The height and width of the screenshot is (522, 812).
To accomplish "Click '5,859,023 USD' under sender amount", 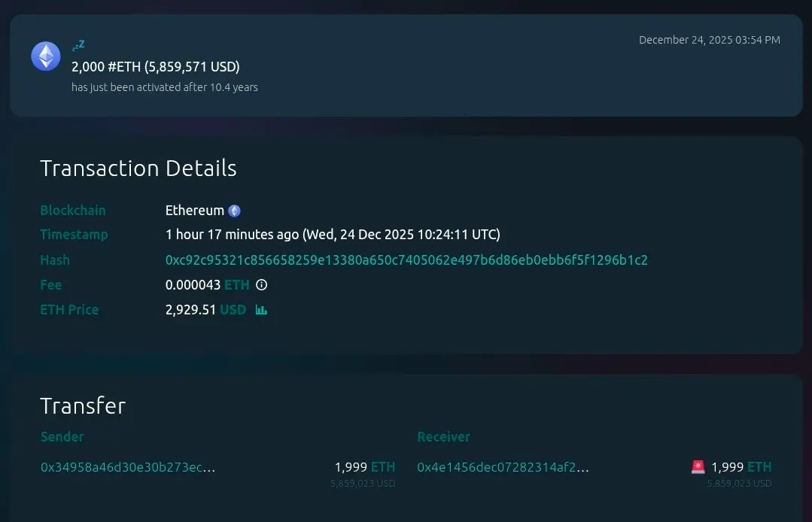I will (x=363, y=484).
